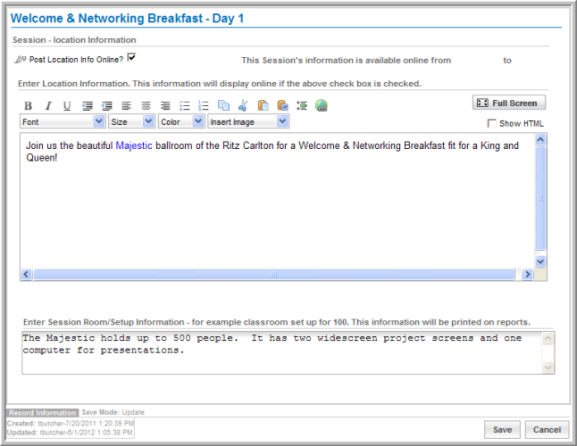Copy selection with the copy icon

[223, 106]
